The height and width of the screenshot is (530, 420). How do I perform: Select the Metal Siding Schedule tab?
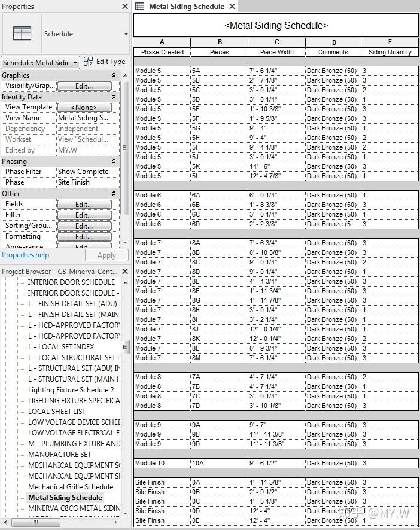186,6
